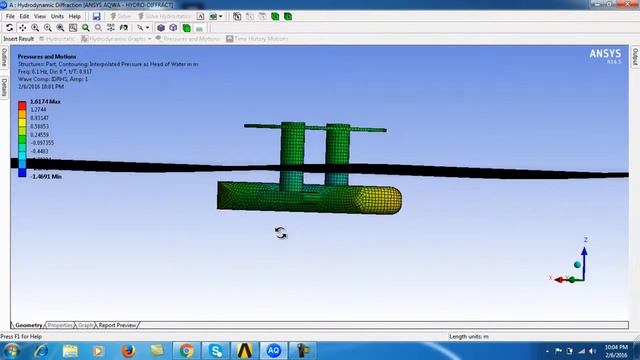
Task: Insert Pressures and Motions result
Action: point(188,39)
